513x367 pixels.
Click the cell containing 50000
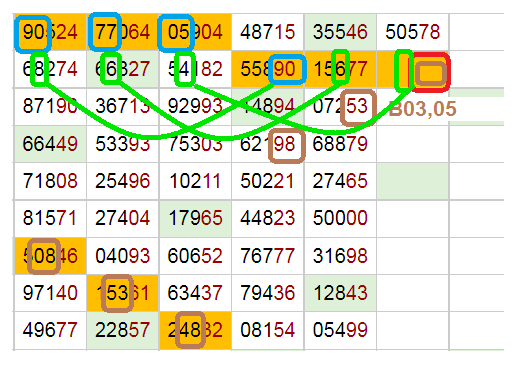340,218
